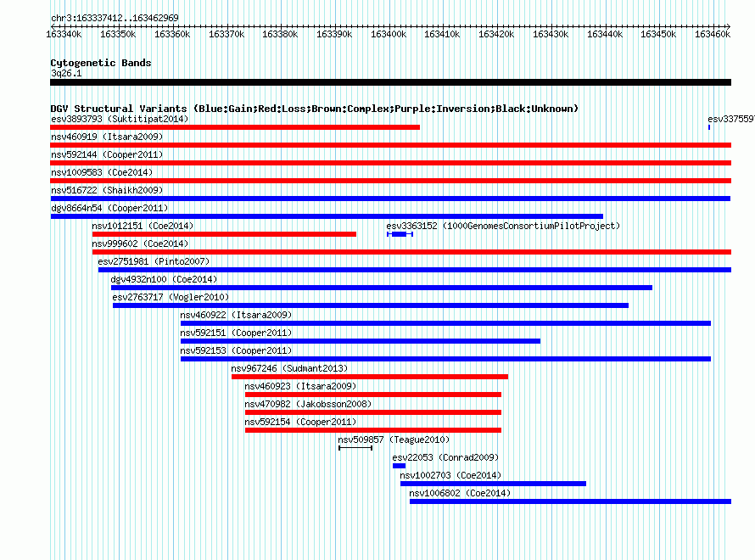
Task: Open the nsv1002703 (Coe2014) label
Action: pyautogui.click(x=450, y=475)
